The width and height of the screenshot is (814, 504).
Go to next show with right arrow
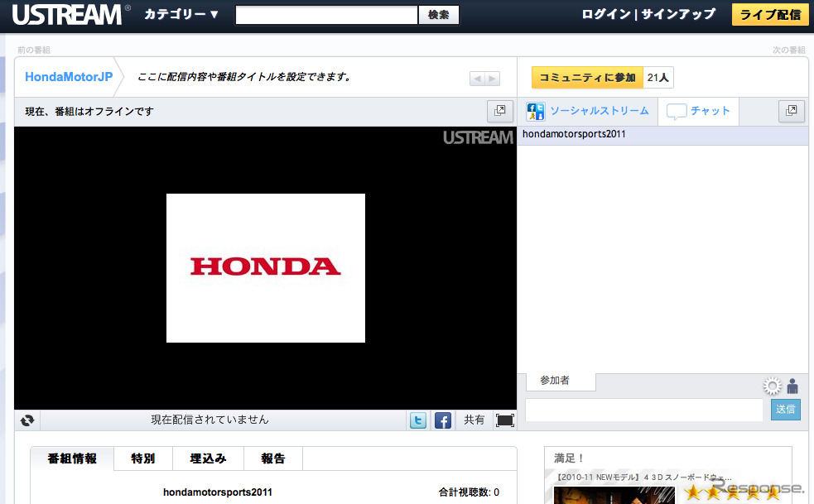click(493, 79)
